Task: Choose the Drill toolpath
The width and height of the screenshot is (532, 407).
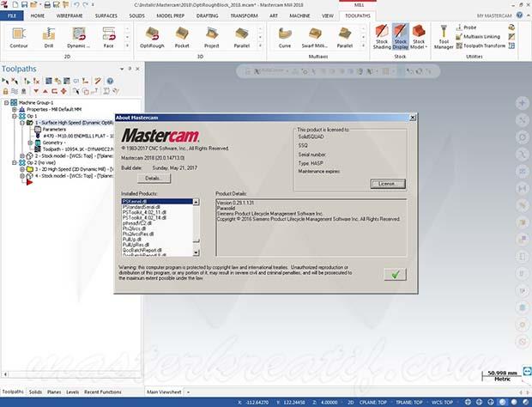Action: pyautogui.click(x=49, y=38)
